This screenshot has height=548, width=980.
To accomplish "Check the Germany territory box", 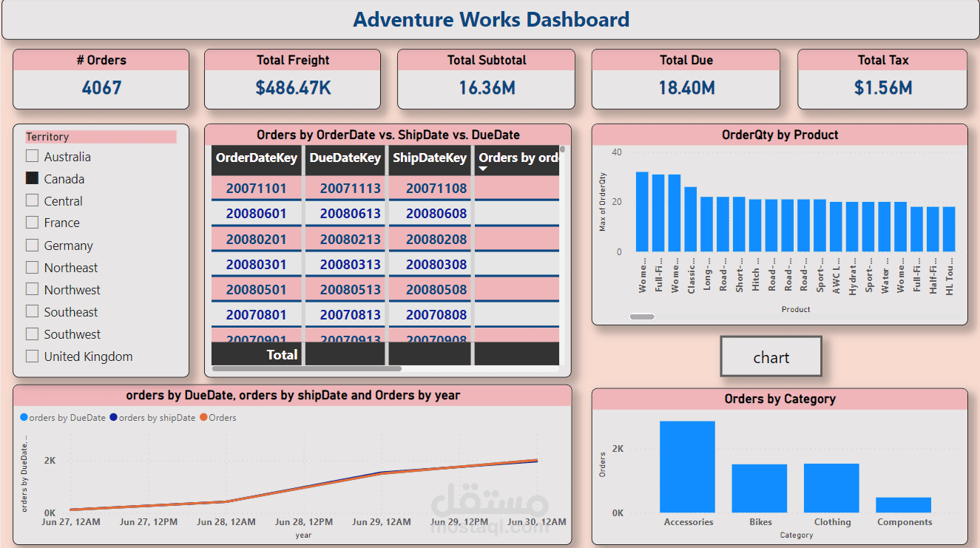I will pos(32,245).
